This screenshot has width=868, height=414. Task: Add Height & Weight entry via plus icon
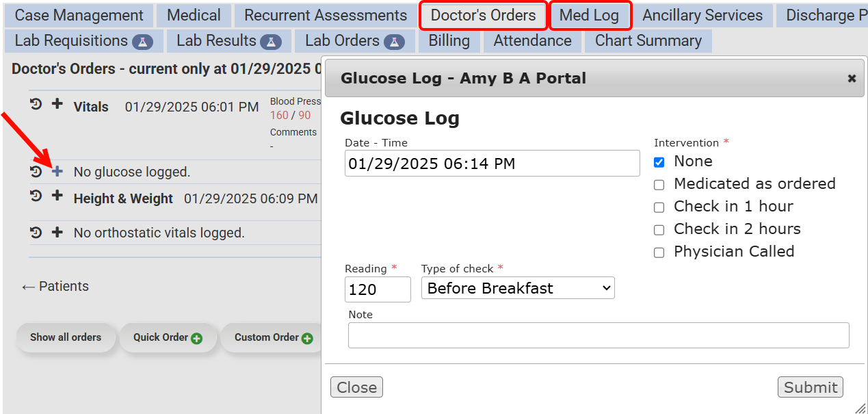coord(57,196)
